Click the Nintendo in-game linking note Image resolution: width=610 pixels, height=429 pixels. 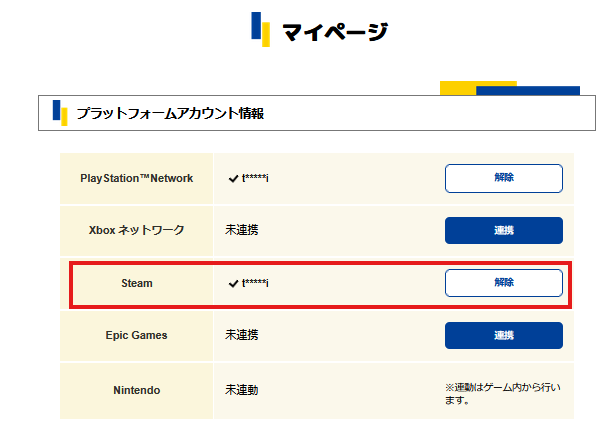click(503, 394)
